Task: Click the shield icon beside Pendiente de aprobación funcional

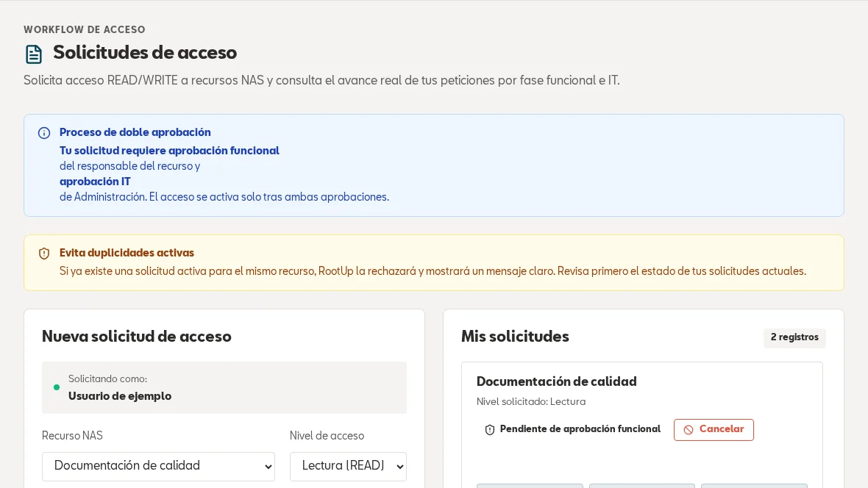Action: 489,430
